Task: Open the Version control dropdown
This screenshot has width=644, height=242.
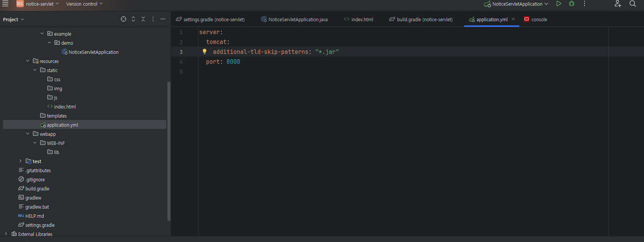Action: click(x=84, y=4)
